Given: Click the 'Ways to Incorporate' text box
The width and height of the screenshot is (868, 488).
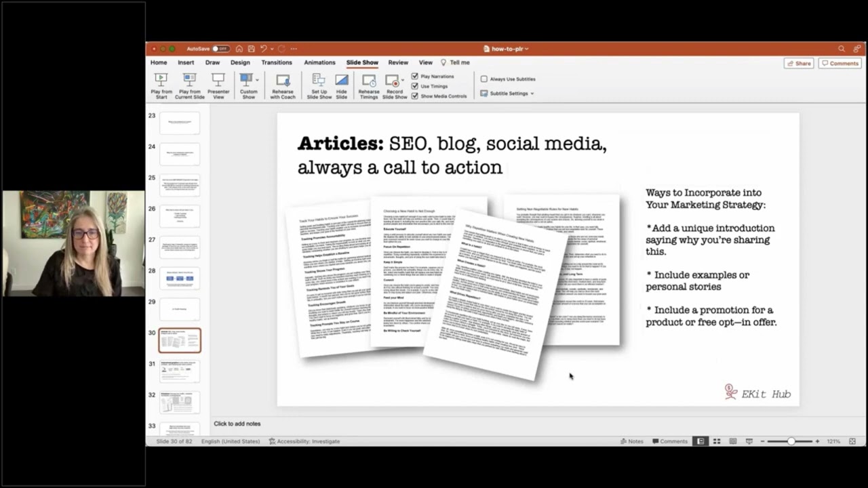Looking at the screenshot, I should (711, 258).
